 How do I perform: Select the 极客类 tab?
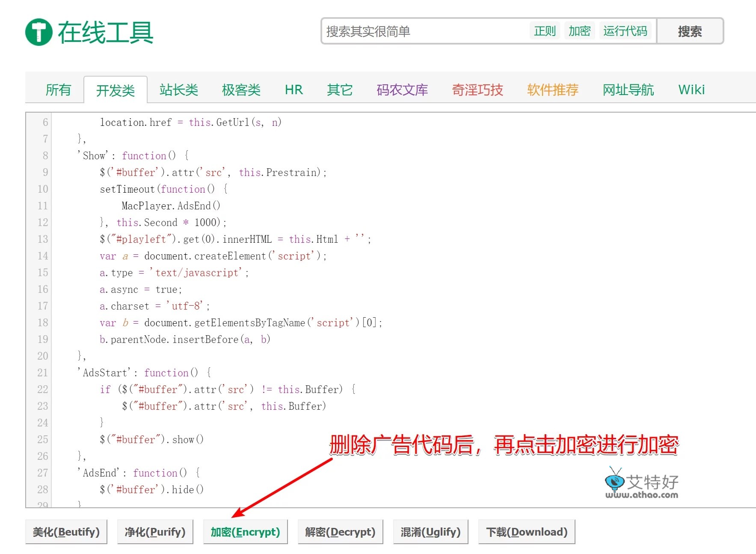pos(241,90)
